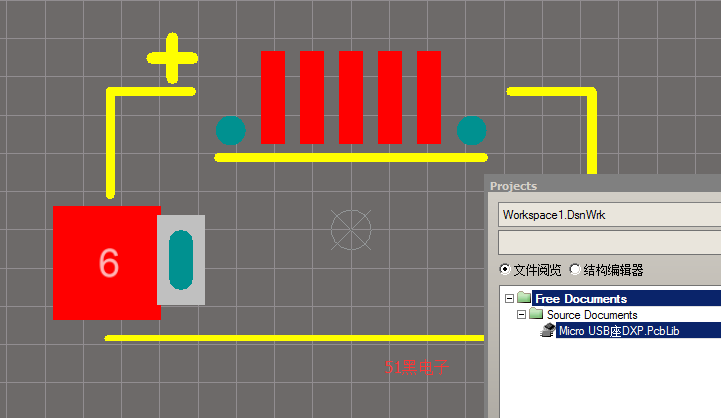Click the Projects panel title
721x418 pixels.
513,186
